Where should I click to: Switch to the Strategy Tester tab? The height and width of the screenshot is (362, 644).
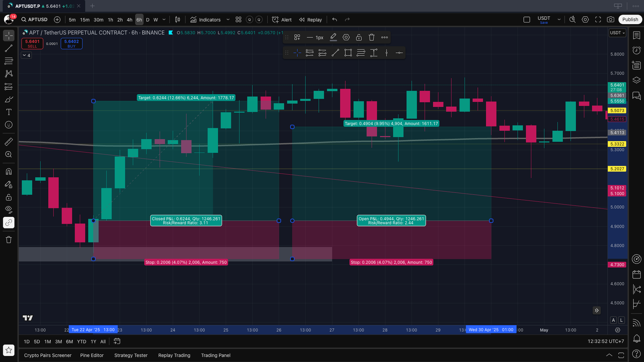(x=131, y=355)
